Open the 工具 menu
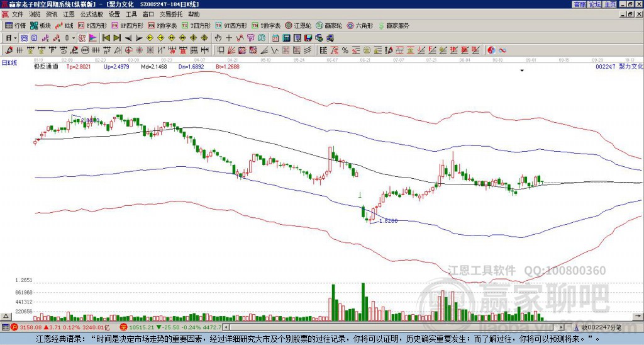644x345 pixels. pos(131,14)
